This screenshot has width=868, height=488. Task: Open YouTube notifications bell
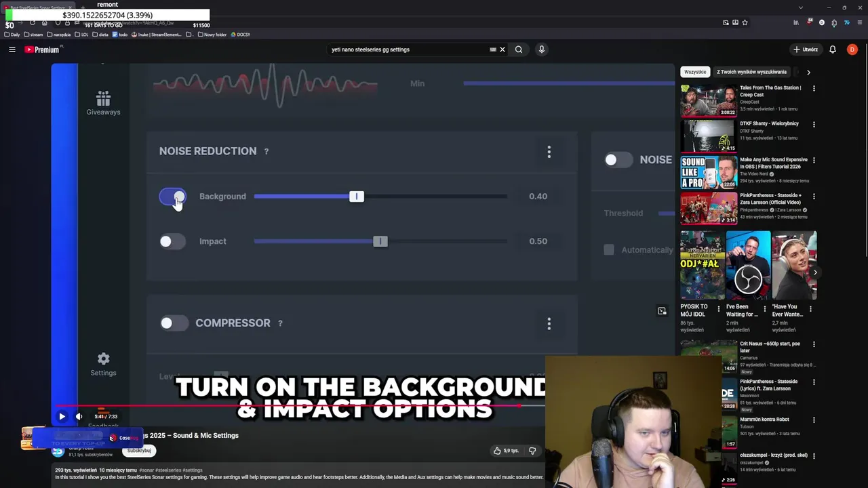tap(833, 49)
